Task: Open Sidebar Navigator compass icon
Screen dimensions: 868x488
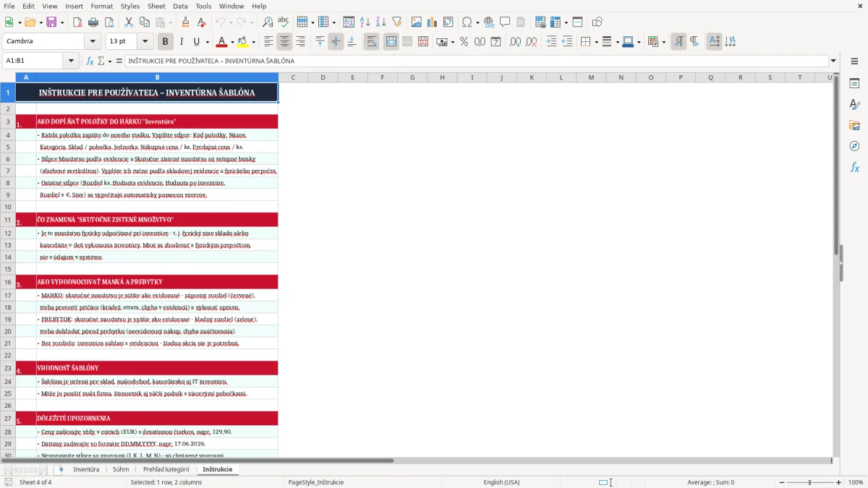Action: pyautogui.click(x=854, y=146)
